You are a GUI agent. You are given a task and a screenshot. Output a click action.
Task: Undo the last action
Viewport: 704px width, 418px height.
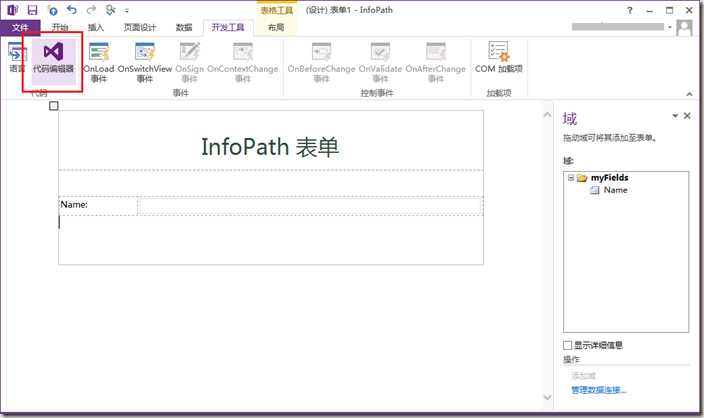coord(72,10)
